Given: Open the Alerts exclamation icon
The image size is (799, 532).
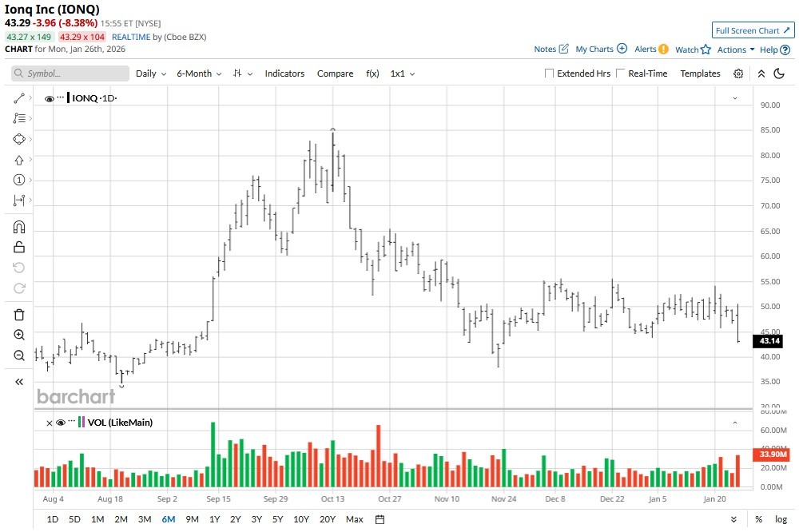Looking at the screenshot, I should tap(663, 49).
